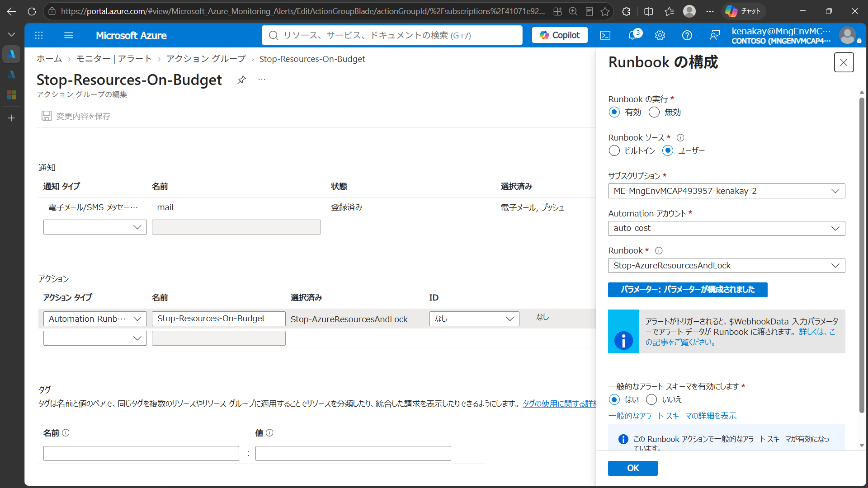Open the チャット Copilot sidebar button
The height and width of the screenshot is (488, 868).
click(743, 11)
